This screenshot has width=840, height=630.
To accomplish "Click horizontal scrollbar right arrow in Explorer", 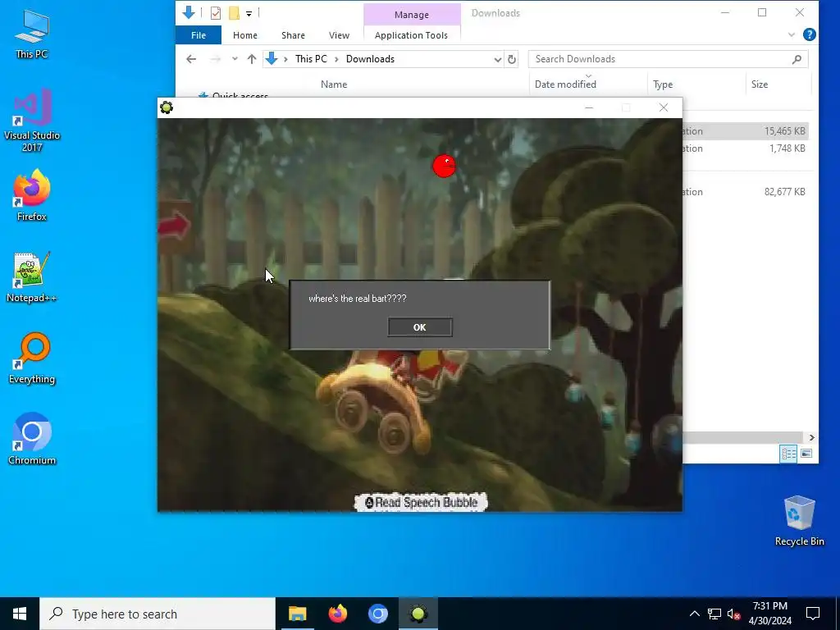I will [x=811, y=438].
